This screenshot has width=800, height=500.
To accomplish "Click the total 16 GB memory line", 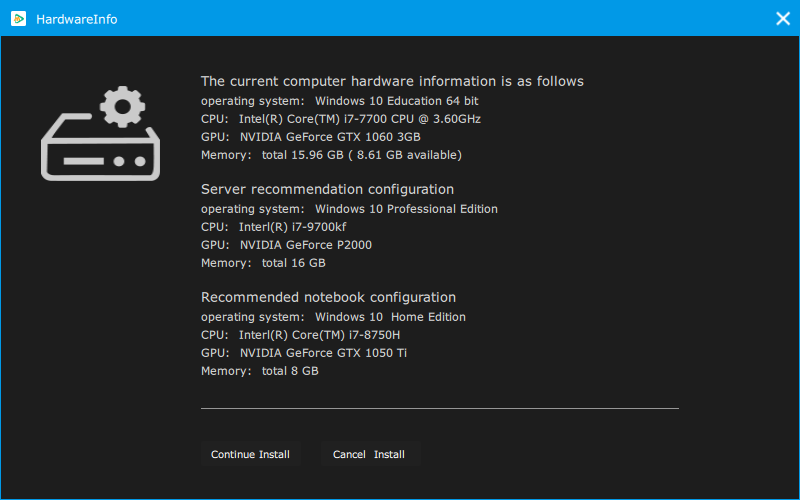I will (x=263, y=263).
